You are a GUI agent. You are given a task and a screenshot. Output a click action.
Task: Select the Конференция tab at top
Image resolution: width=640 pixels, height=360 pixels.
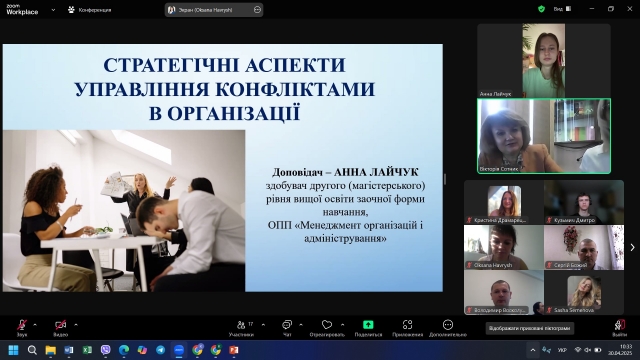pyautogui.click(x=90, y=10)
